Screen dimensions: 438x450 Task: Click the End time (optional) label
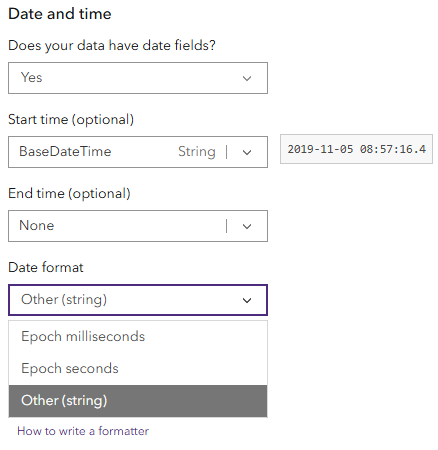[x=69, y=194]
